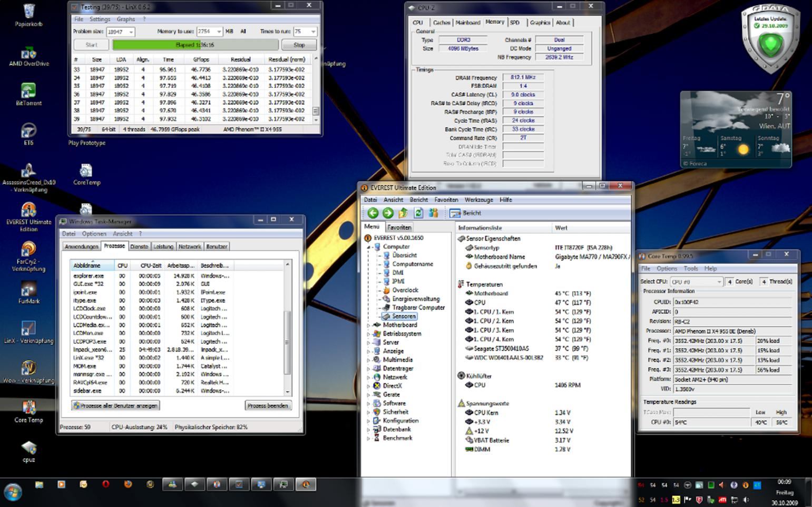Image resolution: width=812 pixels, height=507 pixels.
Task: Click the Energieverwaltung item in EVEREST tree
Action: click(416, 299)
